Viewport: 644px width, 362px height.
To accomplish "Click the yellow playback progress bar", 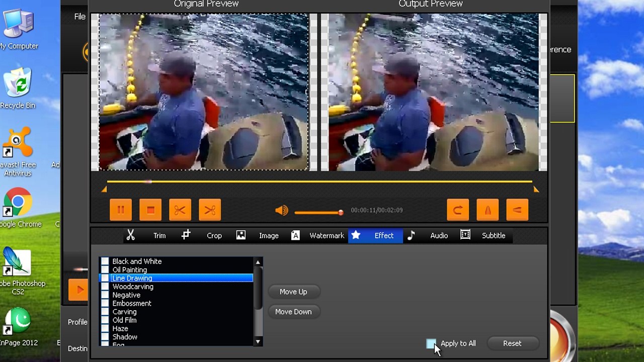I will (319, 182).
